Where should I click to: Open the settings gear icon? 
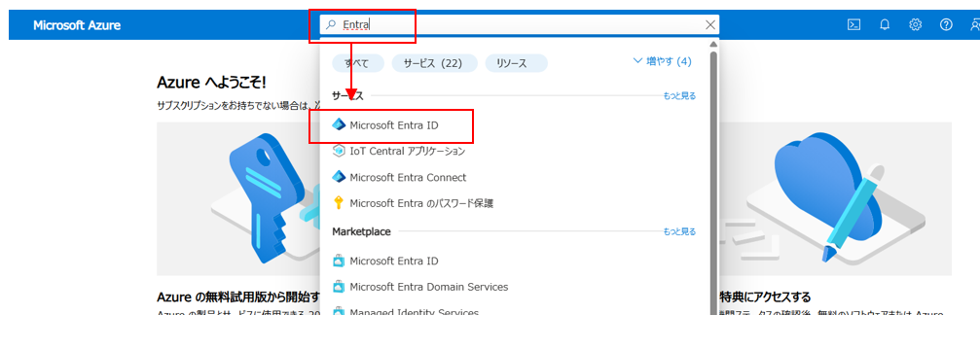tap(916, 24)
